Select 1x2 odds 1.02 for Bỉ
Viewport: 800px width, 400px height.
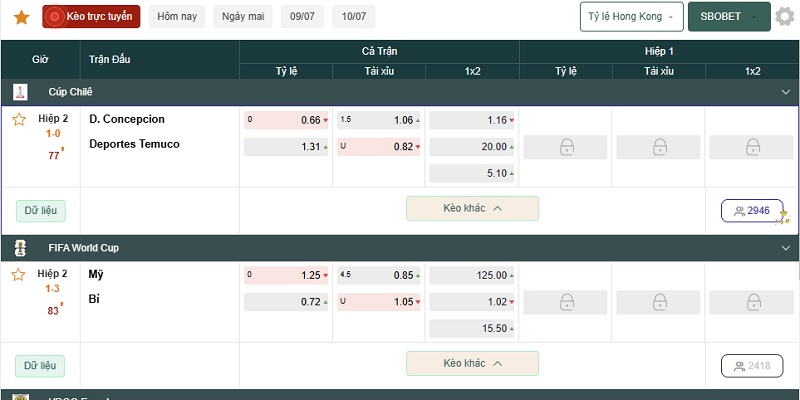click(472, 302)
